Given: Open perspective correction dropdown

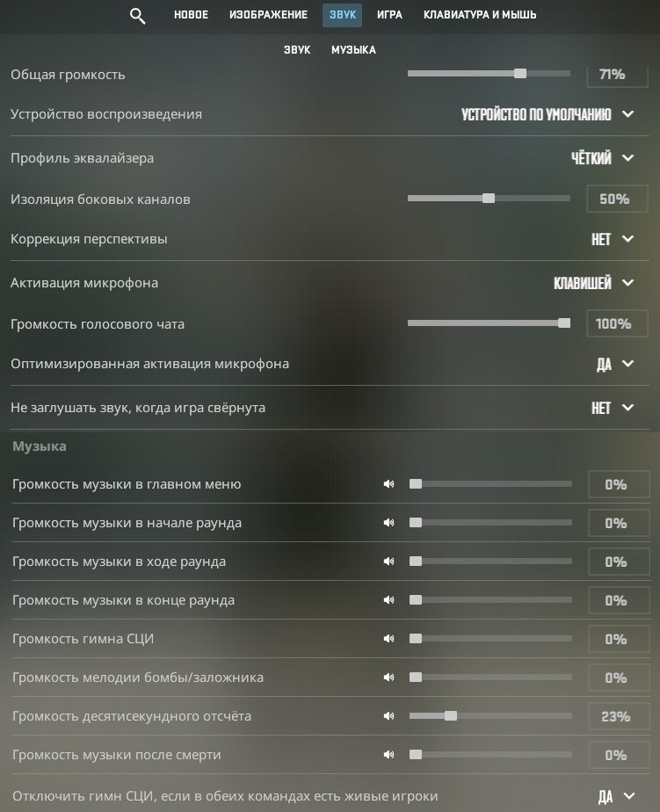Looking at the screenshot, I should click(613, 239).
